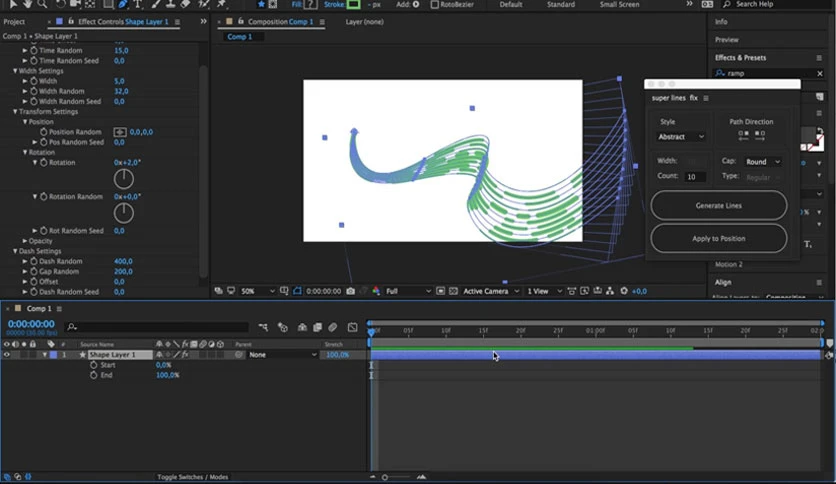The height and width of the screenshot is (484, 836).
Task: Select the Pen tool in toolbar
Action: click(123, 4)
